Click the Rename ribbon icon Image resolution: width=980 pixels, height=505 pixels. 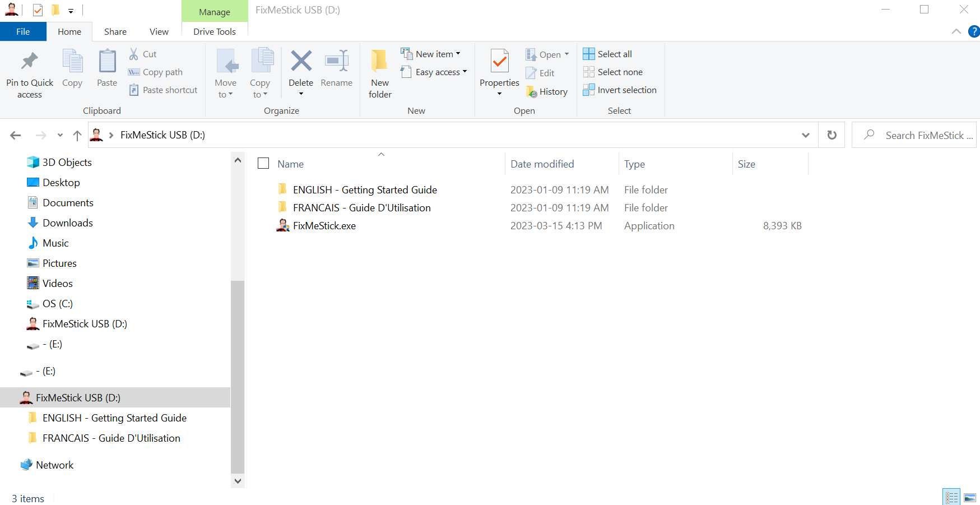[337, 61]
